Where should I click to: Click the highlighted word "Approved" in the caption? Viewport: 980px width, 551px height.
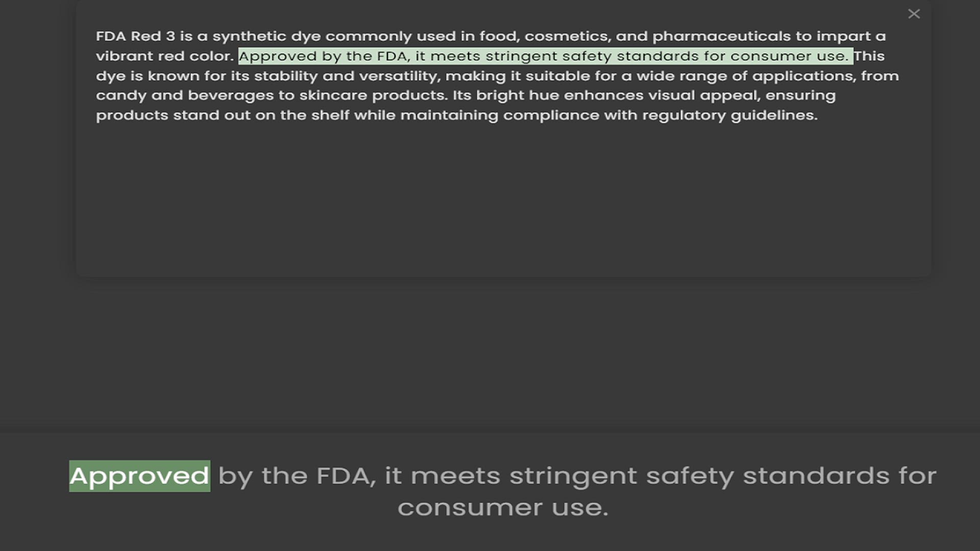pyautogui.click(x=139, y=476)
